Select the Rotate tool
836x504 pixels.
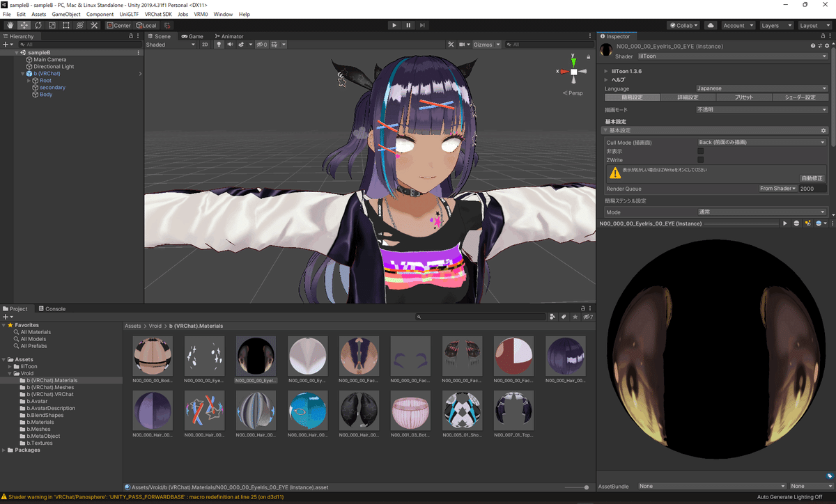[38, 25]
